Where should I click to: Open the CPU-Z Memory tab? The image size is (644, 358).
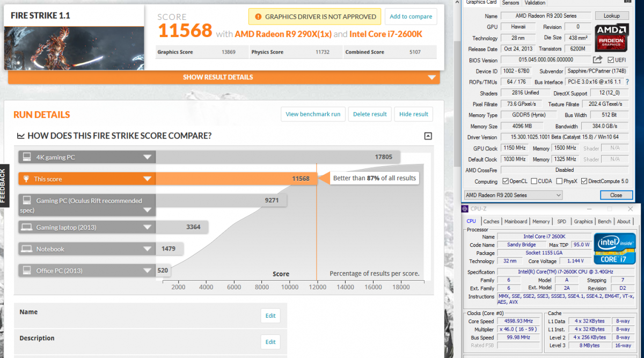(x=541, y=221)
